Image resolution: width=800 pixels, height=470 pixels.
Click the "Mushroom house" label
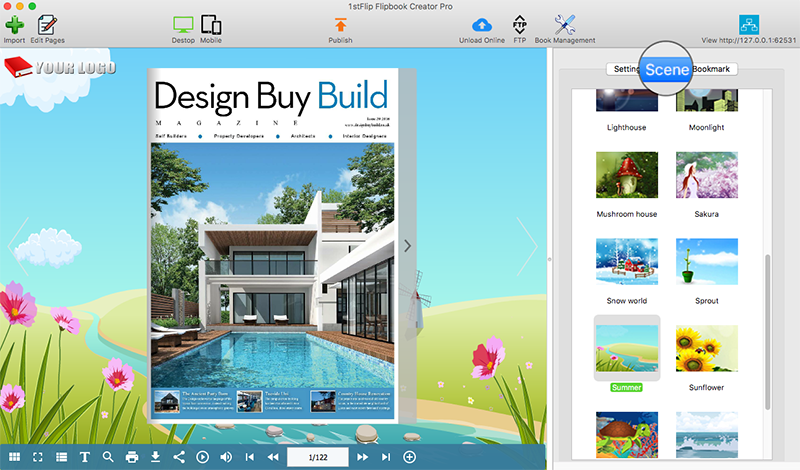tap(627, 214)
